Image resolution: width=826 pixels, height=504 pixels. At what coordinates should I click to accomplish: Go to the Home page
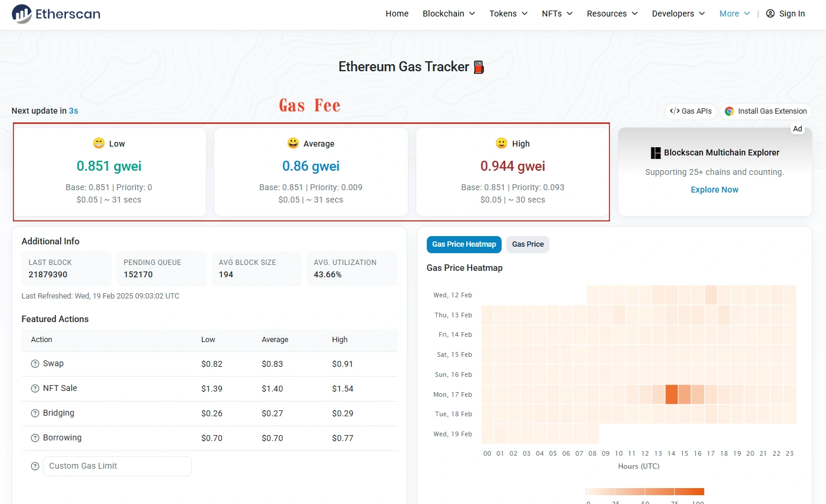(x=397, y=14)
